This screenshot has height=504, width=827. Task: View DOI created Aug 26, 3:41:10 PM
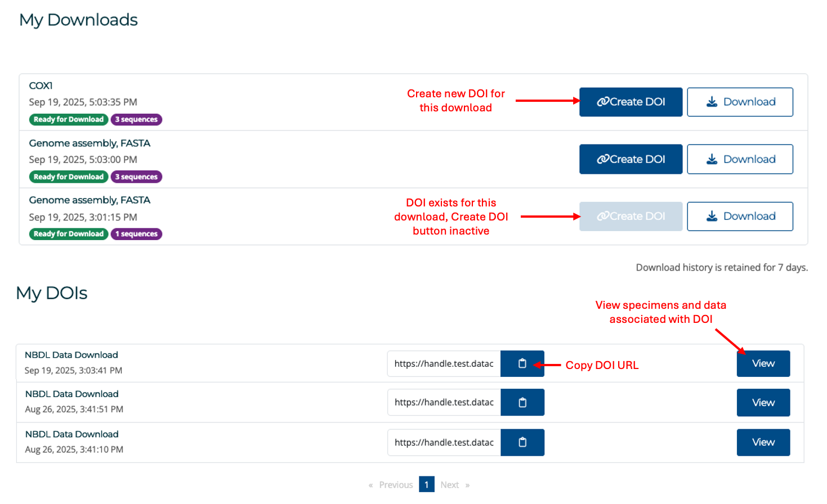click(x=763, y=442)
